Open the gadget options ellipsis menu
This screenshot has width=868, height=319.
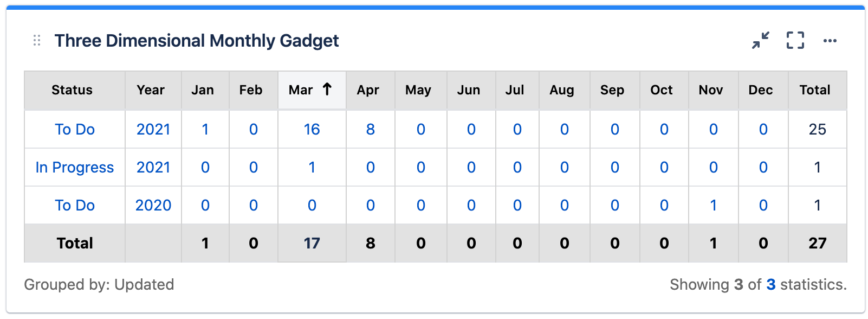831,40
